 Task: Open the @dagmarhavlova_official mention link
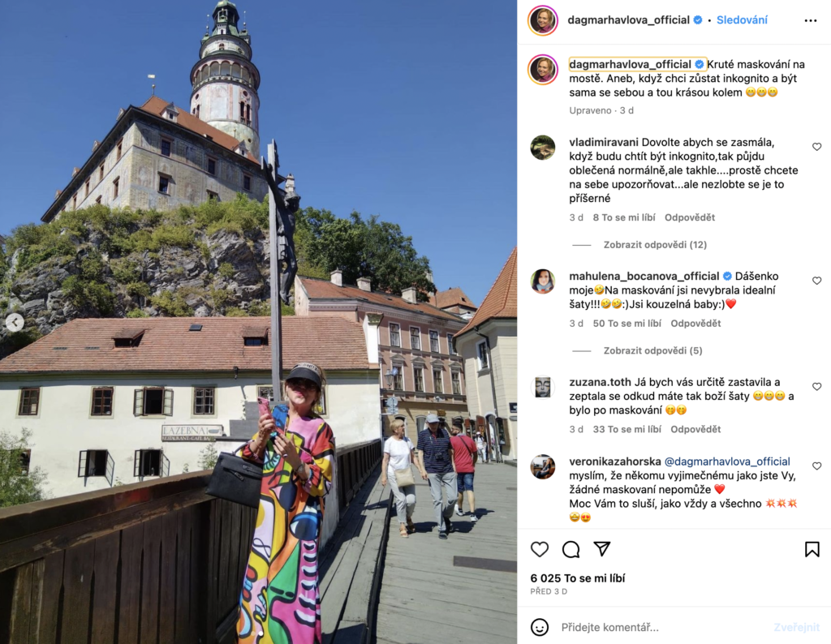[x=727, y=462]
